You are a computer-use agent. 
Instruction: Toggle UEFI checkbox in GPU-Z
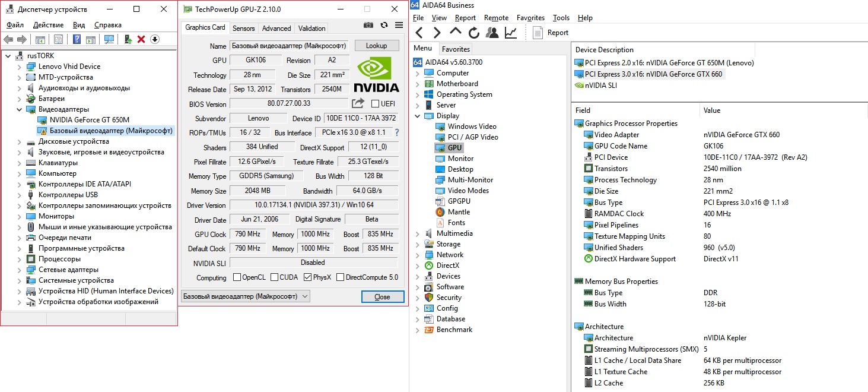[375, 104]
